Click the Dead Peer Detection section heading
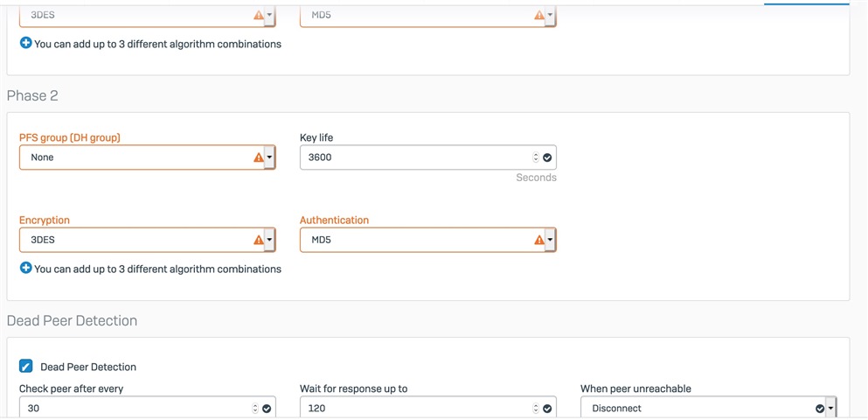Screen dimensions: 868x420 [x=72, y=321]
